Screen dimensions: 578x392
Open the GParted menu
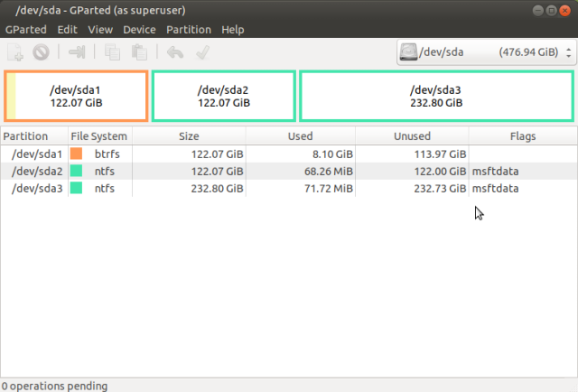26,29
